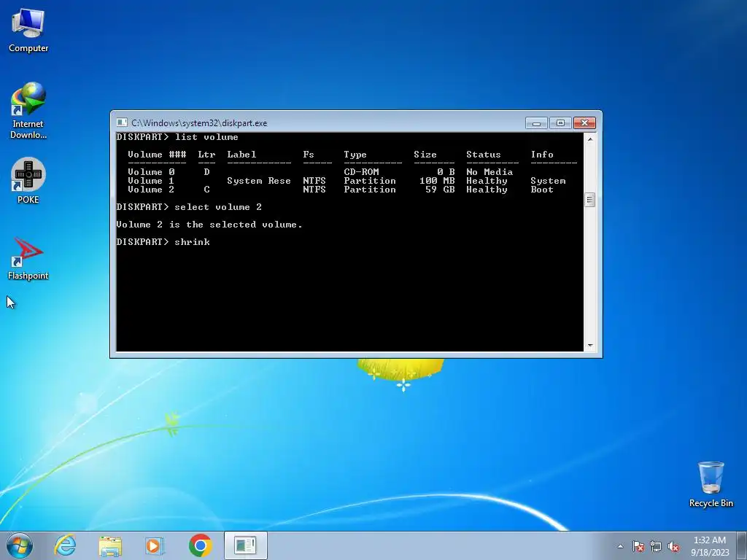The height and width of the screenshot is (560, 747).
Task: Click the diskpart window title bar icon
Action: pyautogui.click(x=122, y=122)
